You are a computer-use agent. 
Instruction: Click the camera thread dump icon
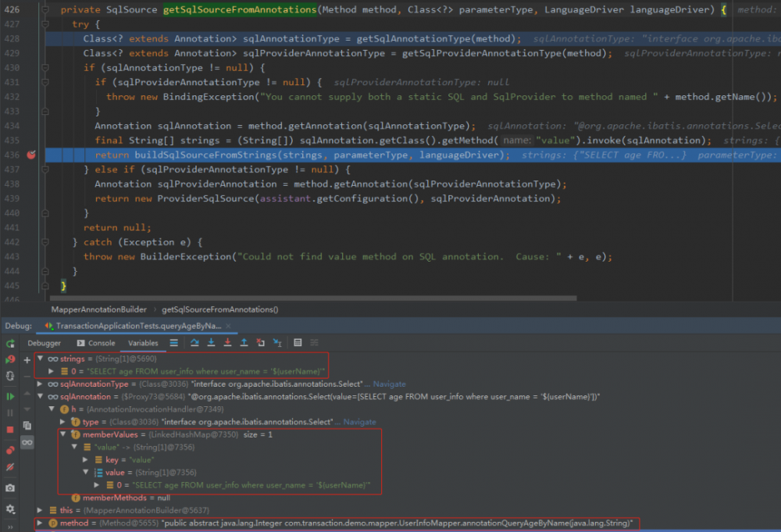point(10,488)
